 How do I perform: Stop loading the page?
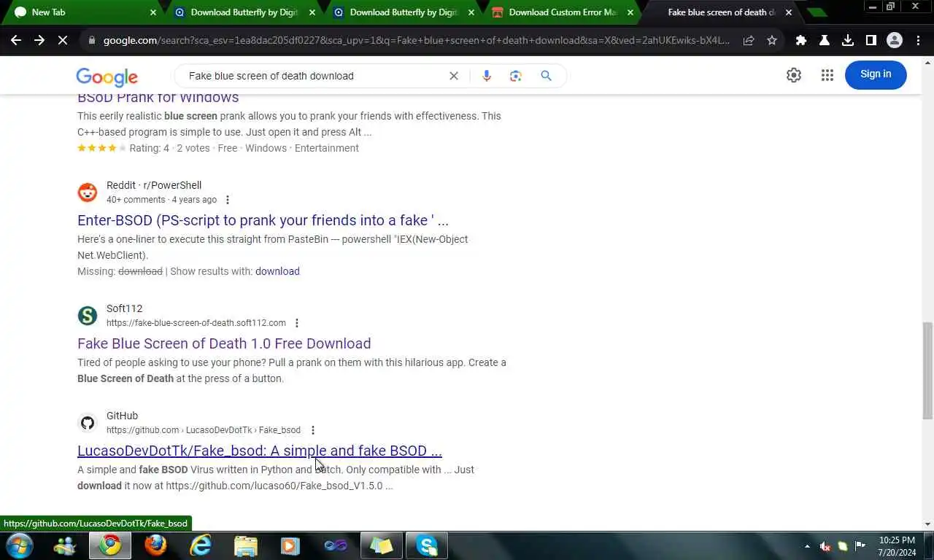[x=63, y=40]
